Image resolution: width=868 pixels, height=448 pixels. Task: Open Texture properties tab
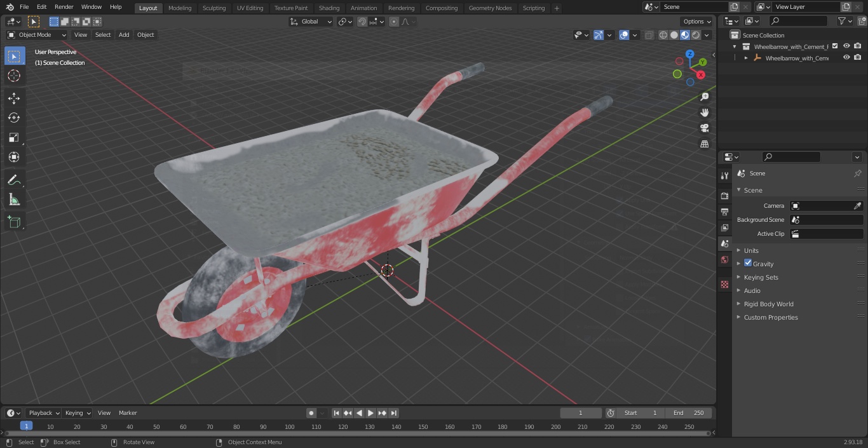point(724,284)
